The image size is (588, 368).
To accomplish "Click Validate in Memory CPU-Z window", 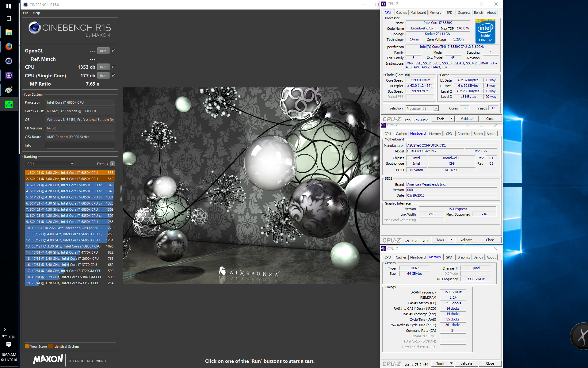I will coord(466,363).
